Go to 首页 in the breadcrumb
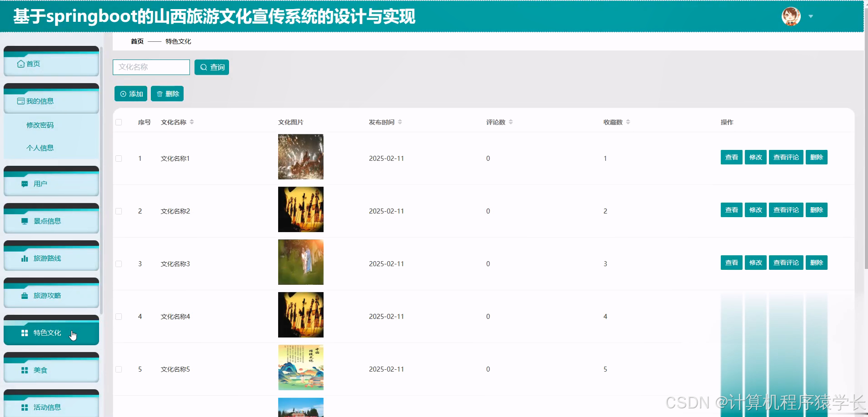Viewport: 868px width, 417px height. click(x=137, y=41)
